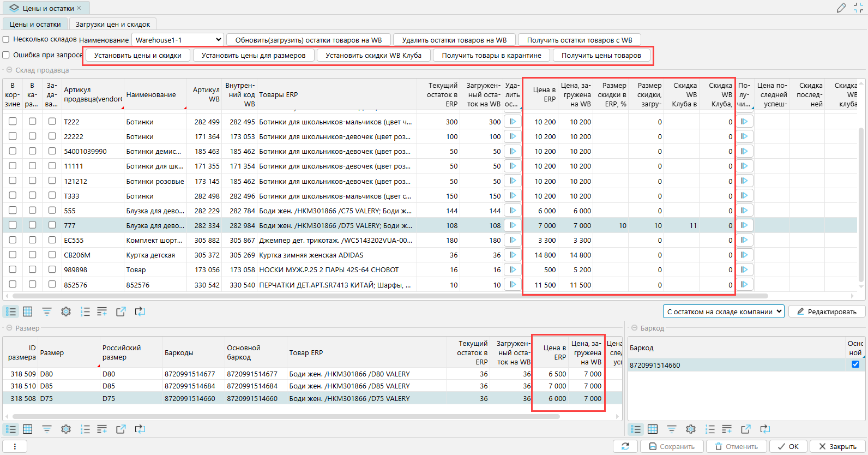This screenshot has width=868, height=455.
Task: Open filter icon in Баркод panel toolbar
Action: (672, 429)
